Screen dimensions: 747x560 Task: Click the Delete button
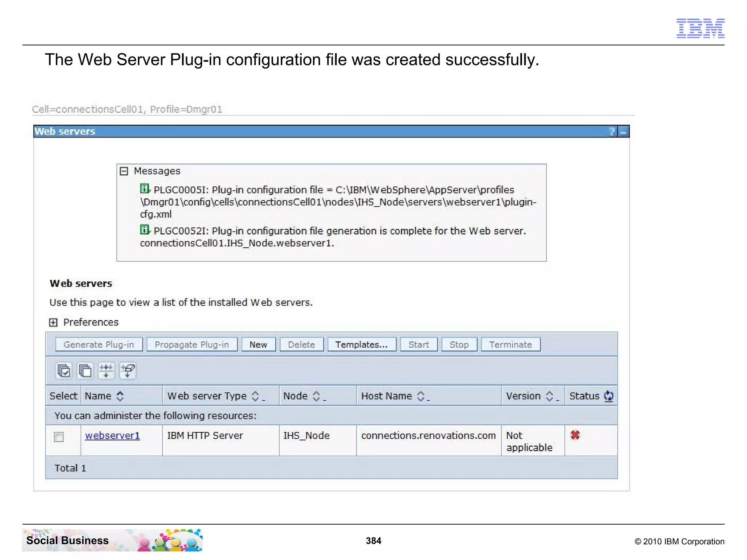[301, 345]
